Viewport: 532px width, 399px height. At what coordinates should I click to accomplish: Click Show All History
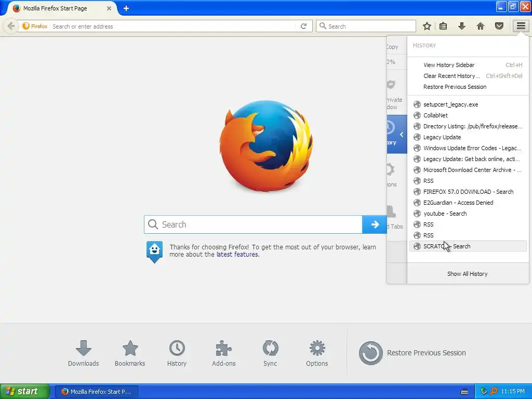tap(468, 273)
